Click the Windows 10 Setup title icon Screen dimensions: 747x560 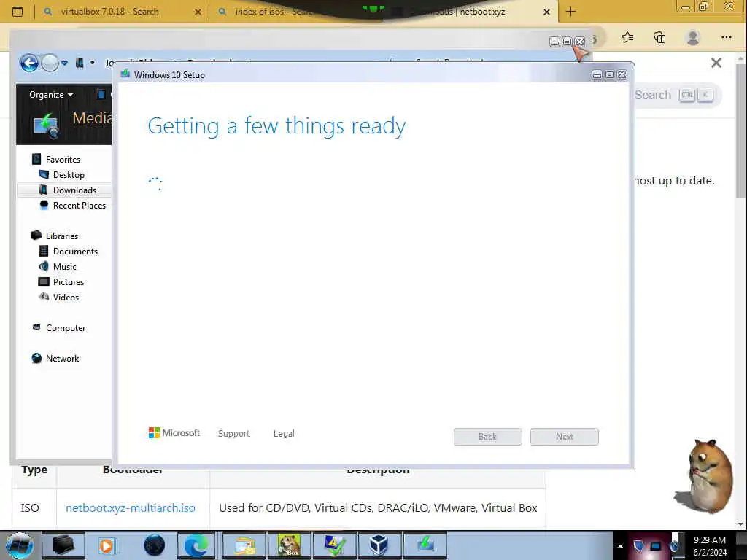point(125,74)
